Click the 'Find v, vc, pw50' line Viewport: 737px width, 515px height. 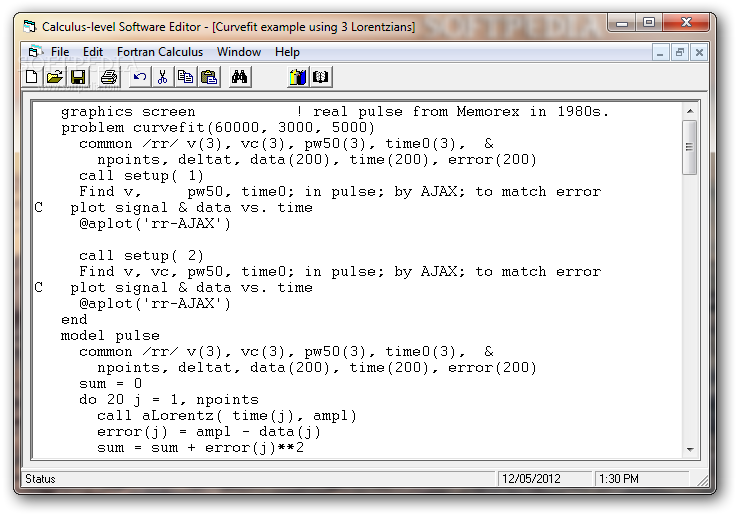(x=340, y=271)
